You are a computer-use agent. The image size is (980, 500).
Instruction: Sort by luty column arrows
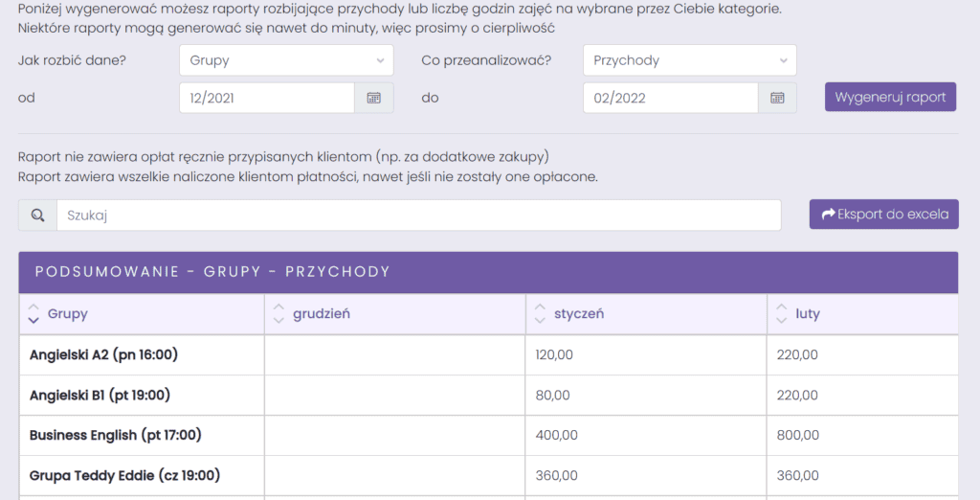[x=781, y=314]
